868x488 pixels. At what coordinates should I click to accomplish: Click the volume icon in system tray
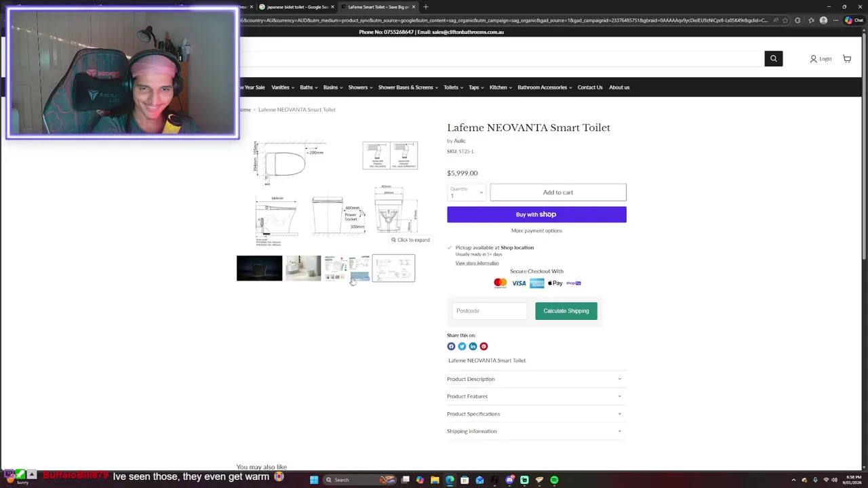(x=834, y=480)
